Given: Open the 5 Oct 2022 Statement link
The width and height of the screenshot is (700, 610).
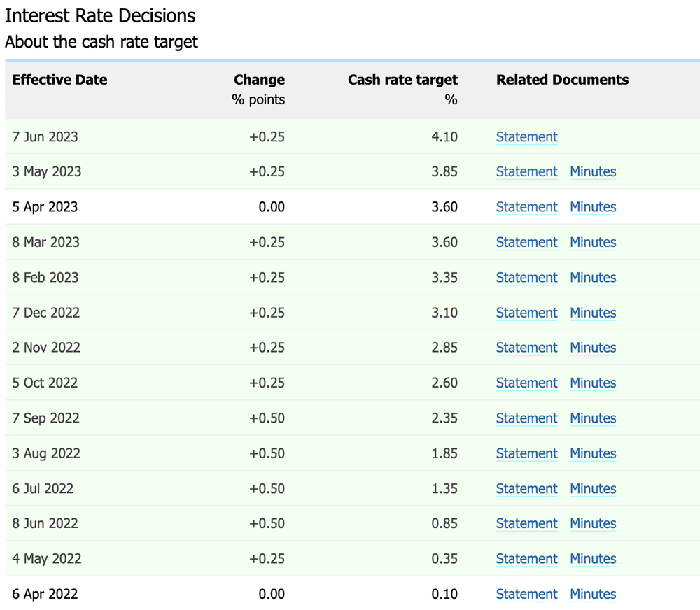Looking at the screenshot, I should (x=527, y=383).
